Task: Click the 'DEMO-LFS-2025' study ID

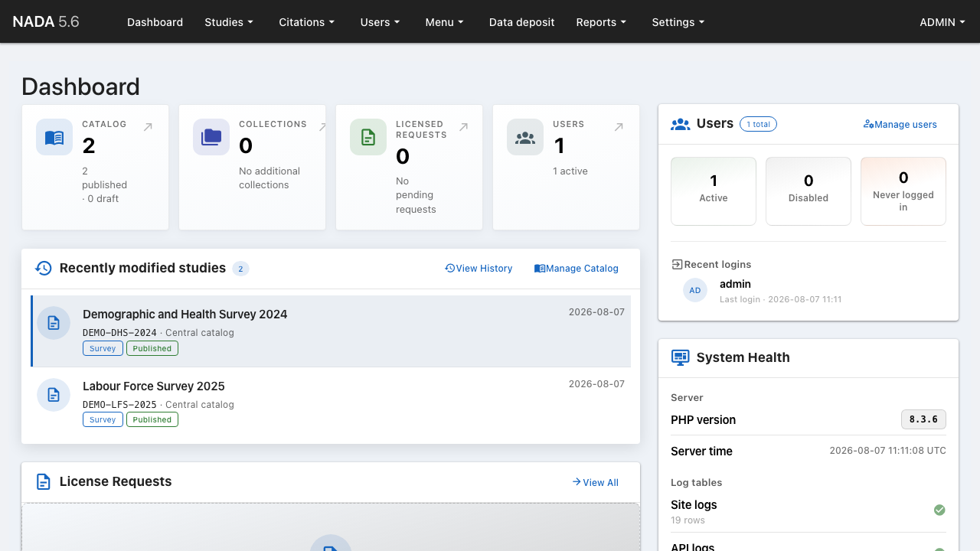Action: (x=119, y=404)
